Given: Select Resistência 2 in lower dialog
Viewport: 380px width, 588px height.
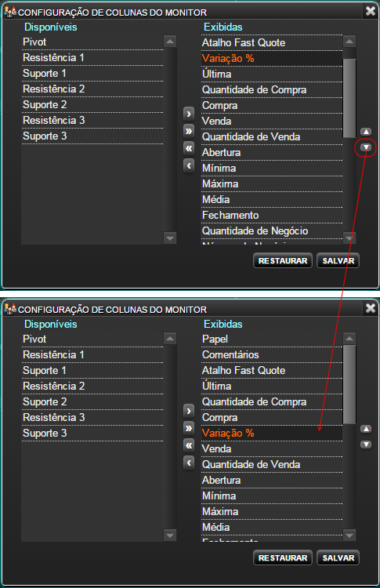Looking at the screenshot, I should click(x=92, y=387).
